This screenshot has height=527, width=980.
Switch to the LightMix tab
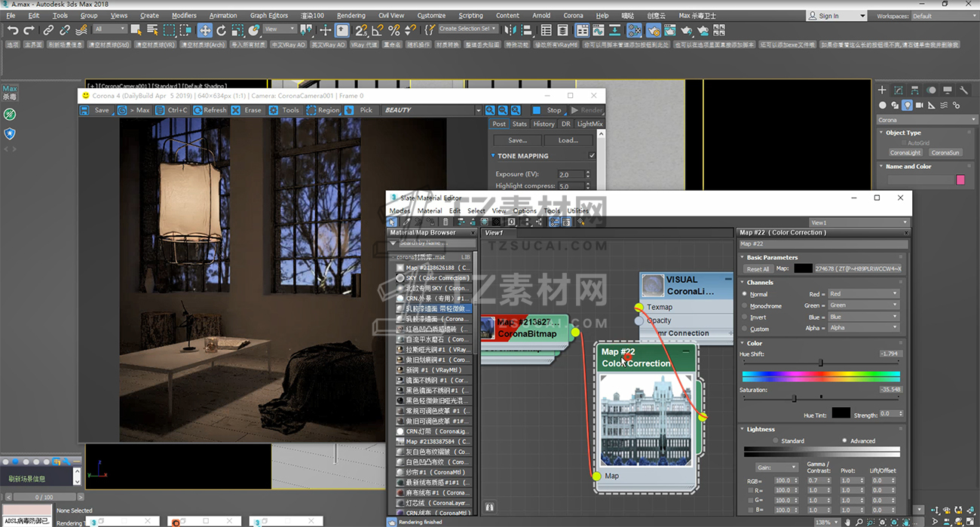pos(590,124)
